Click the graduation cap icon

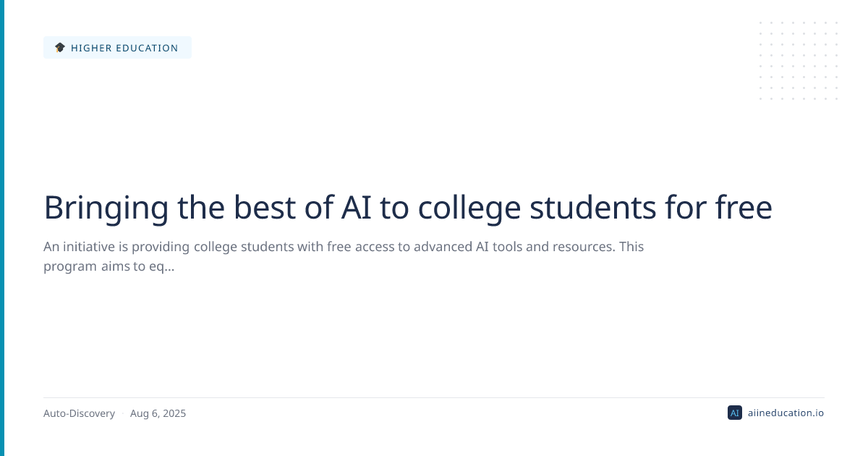60,48
